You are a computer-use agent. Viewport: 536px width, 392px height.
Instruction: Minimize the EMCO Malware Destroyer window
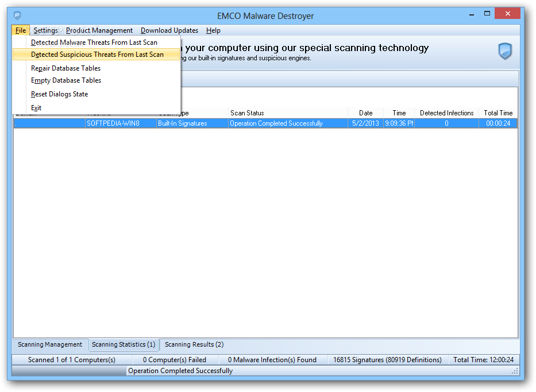tap(472, 14)
